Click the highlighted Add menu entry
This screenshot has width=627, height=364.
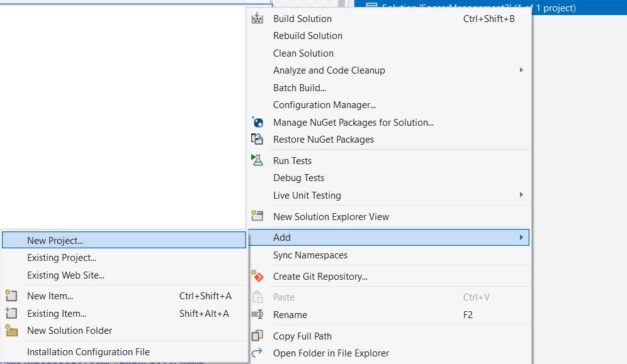coord(389,238)
